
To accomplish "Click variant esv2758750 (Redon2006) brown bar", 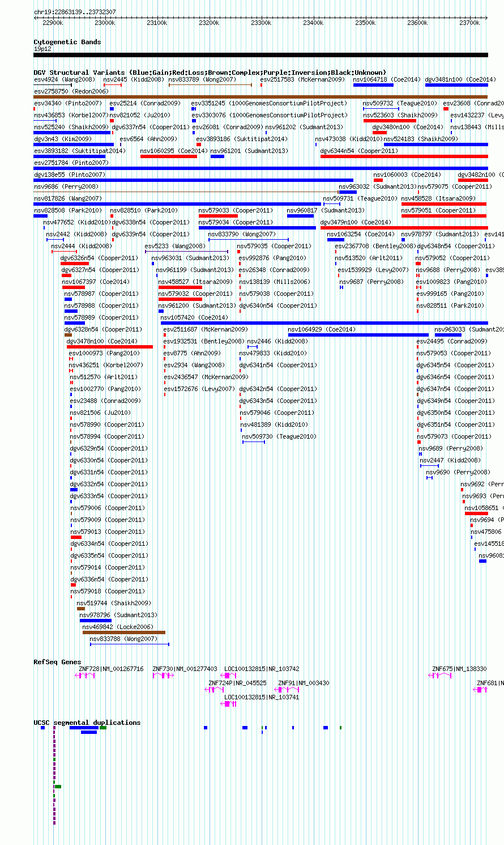I will coord(260,97).
